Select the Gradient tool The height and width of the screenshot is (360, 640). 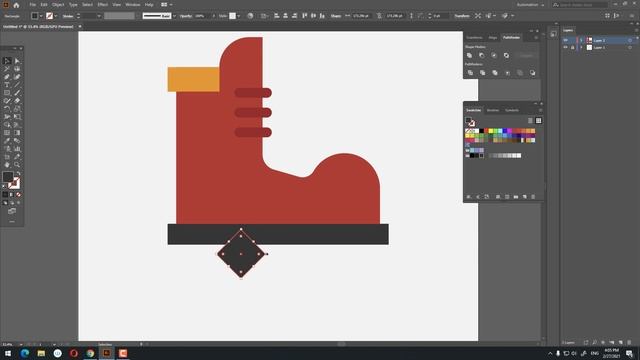tap(17, 133)
